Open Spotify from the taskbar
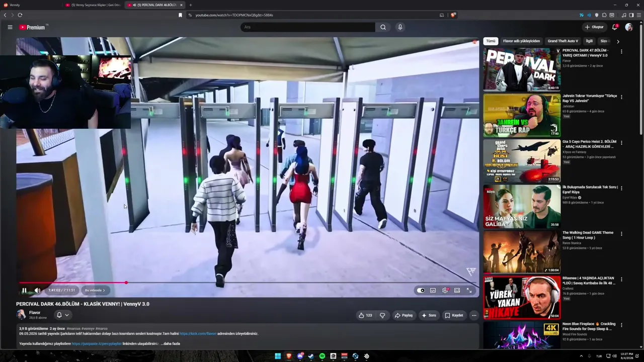This screenshot has height=362, width=644. (322, 356)
